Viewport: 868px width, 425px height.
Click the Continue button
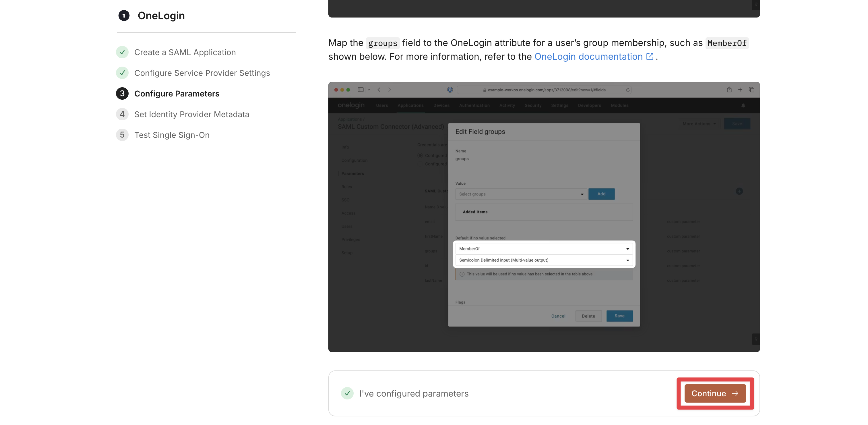(x=715, y=393)
